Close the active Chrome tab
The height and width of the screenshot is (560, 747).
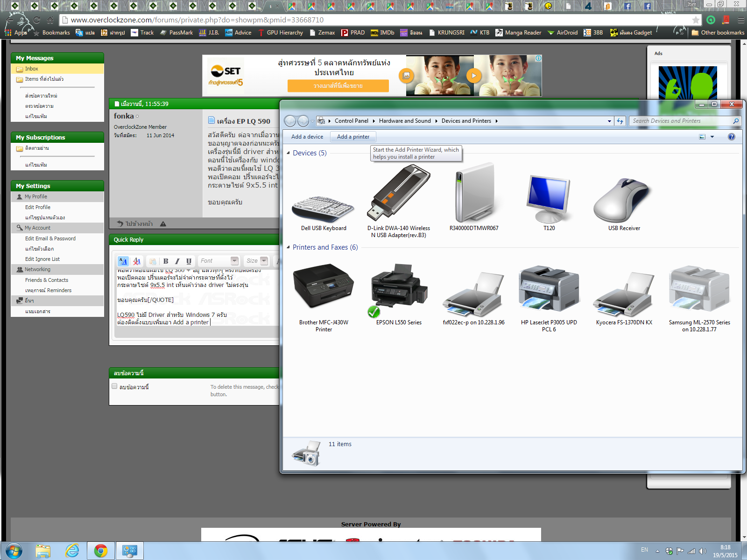pyautogui.click(x=278, y=6)
